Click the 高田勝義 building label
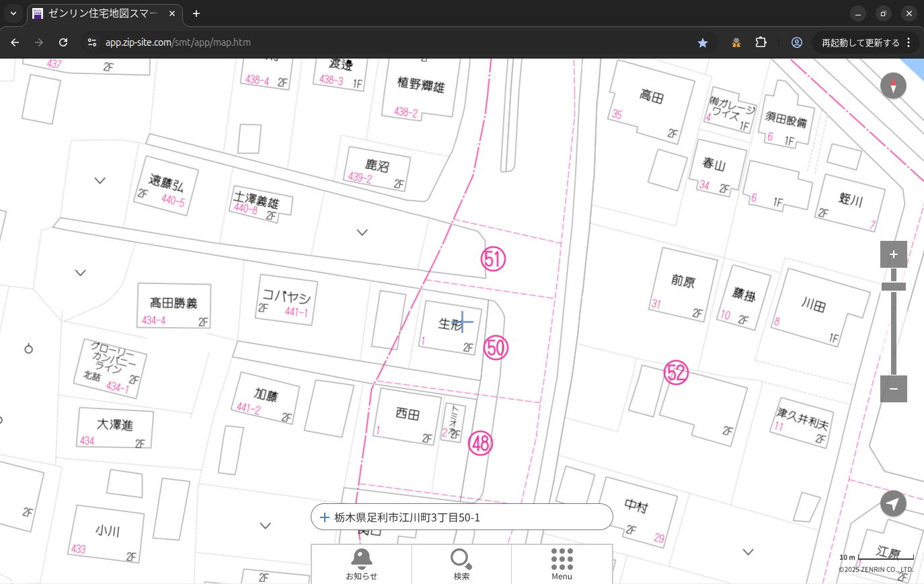Viewport: 924px width, 584px height. point(174,303)
